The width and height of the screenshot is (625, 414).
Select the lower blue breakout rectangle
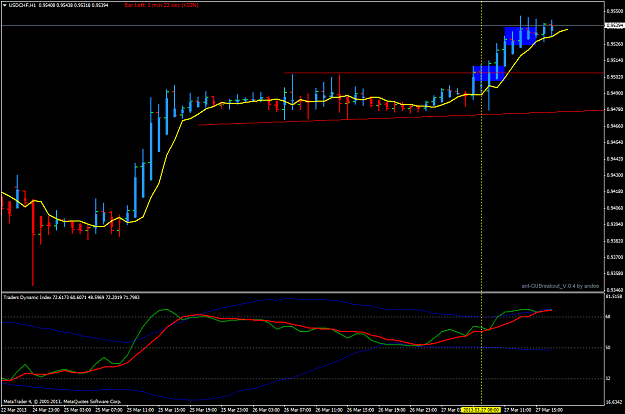click(489, 73)
